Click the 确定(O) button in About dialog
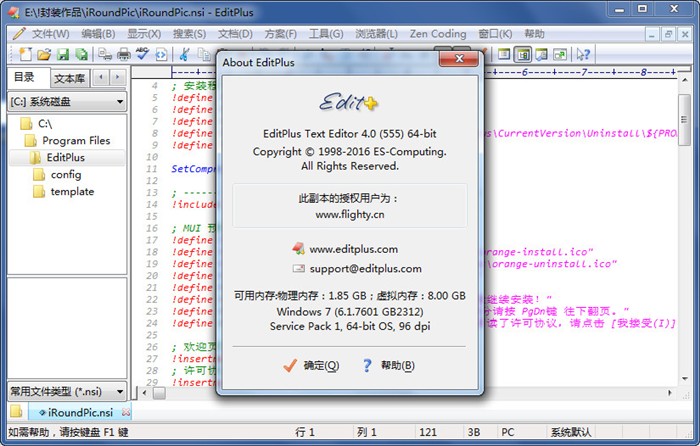The width and height of the screenshot is (700, 446). [311, 366]
